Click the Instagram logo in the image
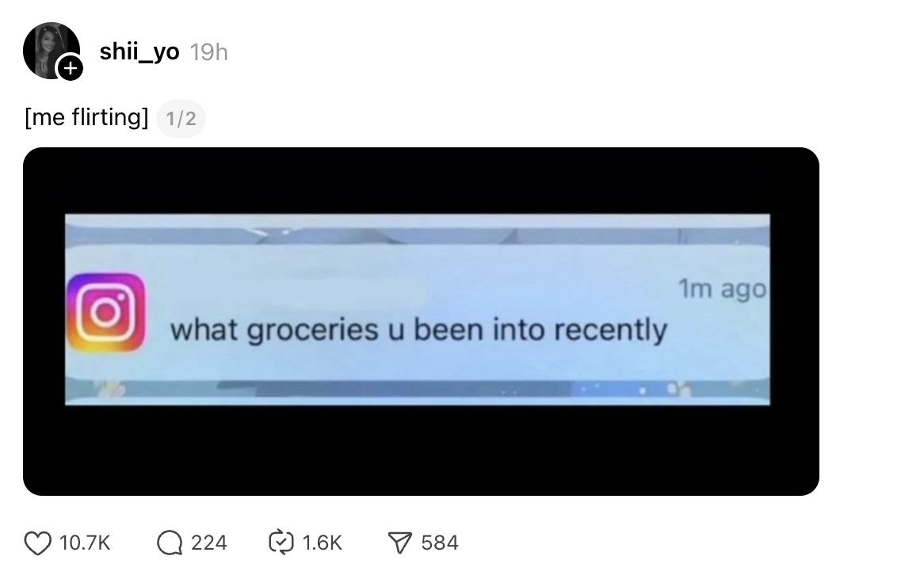Screen dimensions: 924x575 point(106,312)
